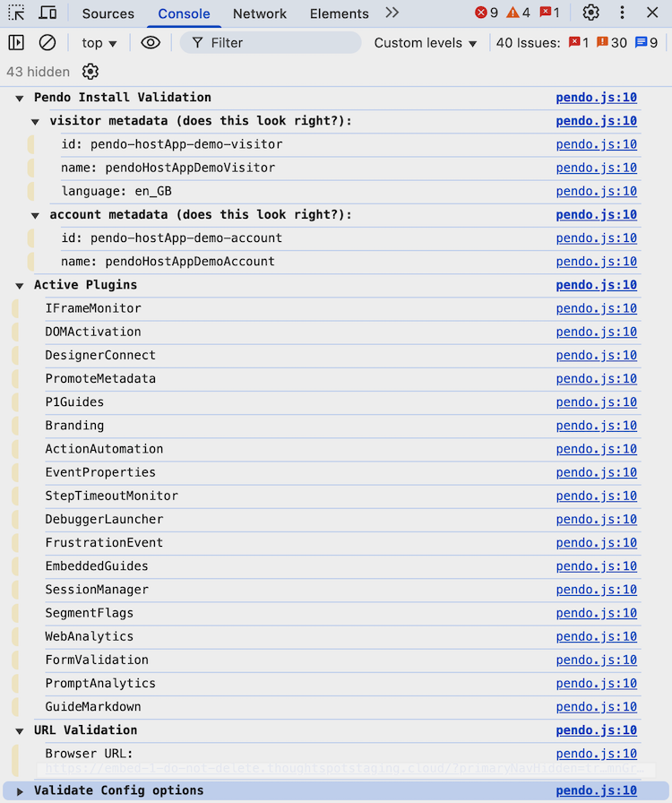Viewport: 672px width, 803px height.
Task: Click the '43 hidden' messages label
Action: (38, 72)
